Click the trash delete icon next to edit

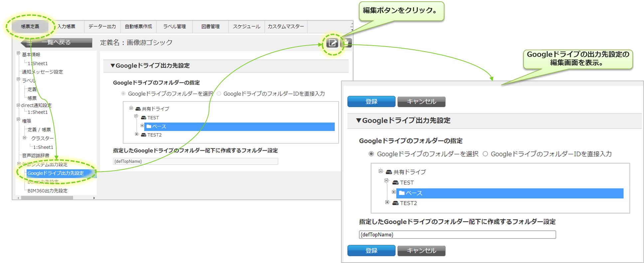[347, 43]
